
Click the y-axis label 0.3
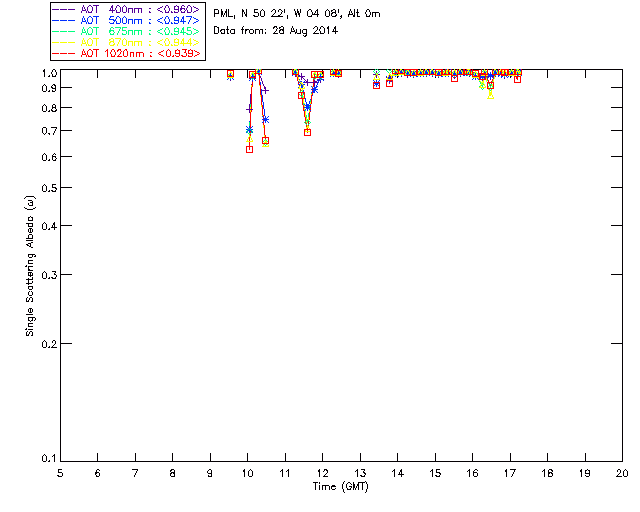click(49, 275)
